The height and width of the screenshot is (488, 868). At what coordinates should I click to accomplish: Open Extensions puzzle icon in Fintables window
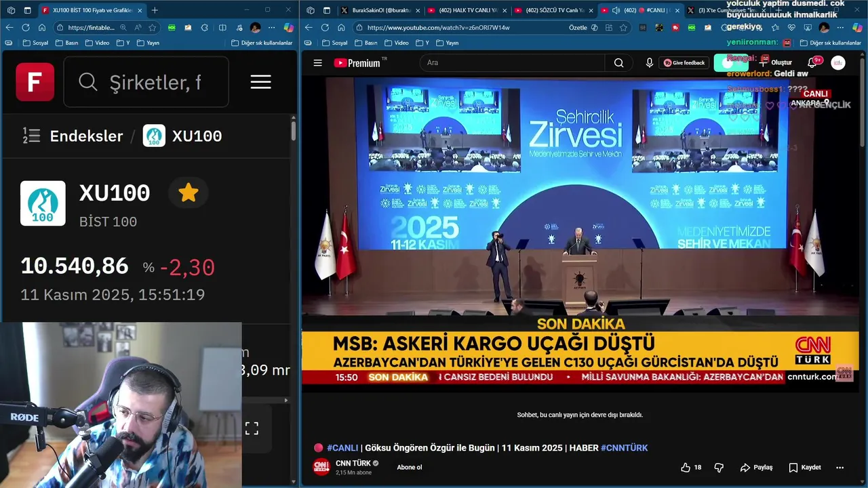pos(205,27)
